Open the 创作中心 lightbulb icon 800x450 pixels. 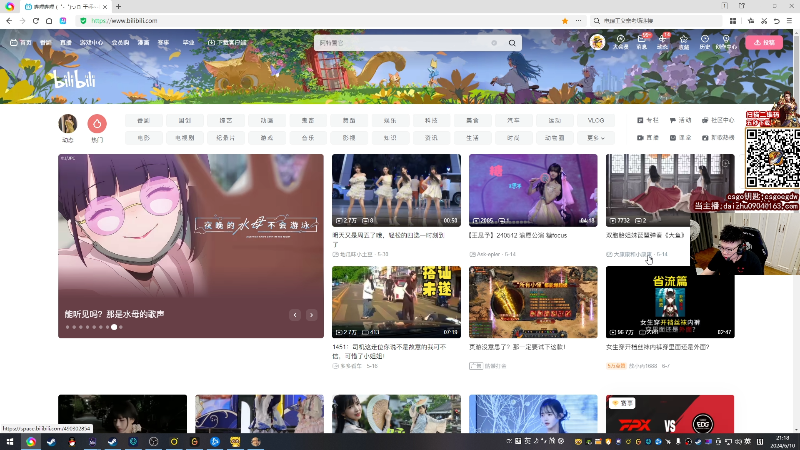[x=726, y=42]
